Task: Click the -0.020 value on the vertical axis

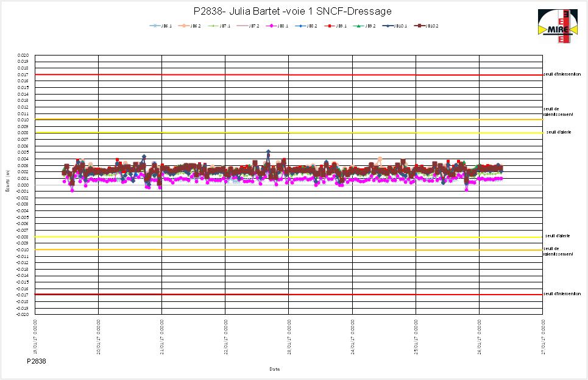Action: [22, 315]
